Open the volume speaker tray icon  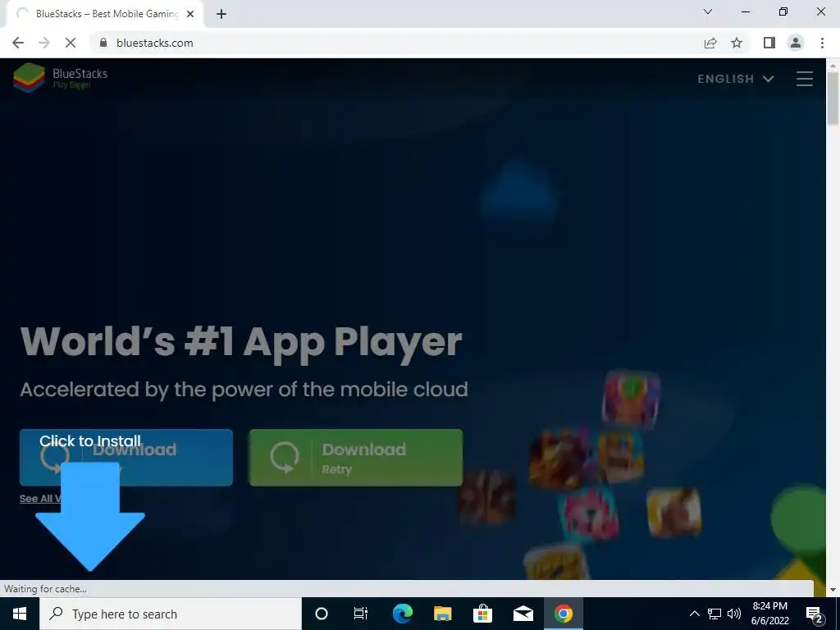click(734, 614)
